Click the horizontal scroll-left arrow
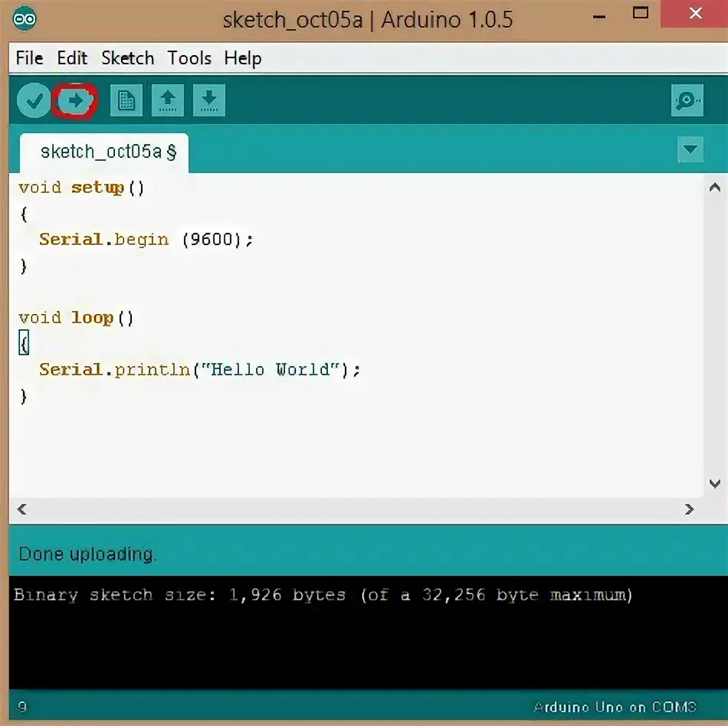This screenshot has width=728, height=726. 21,509
